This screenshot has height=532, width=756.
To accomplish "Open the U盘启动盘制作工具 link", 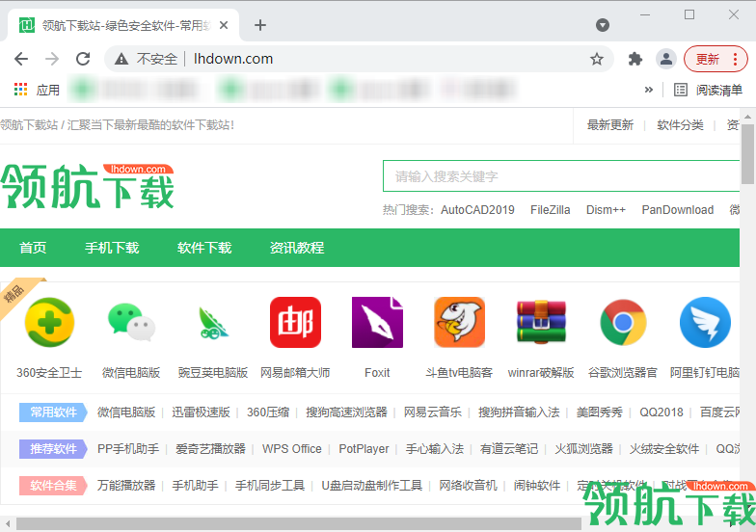I will 372,486.
